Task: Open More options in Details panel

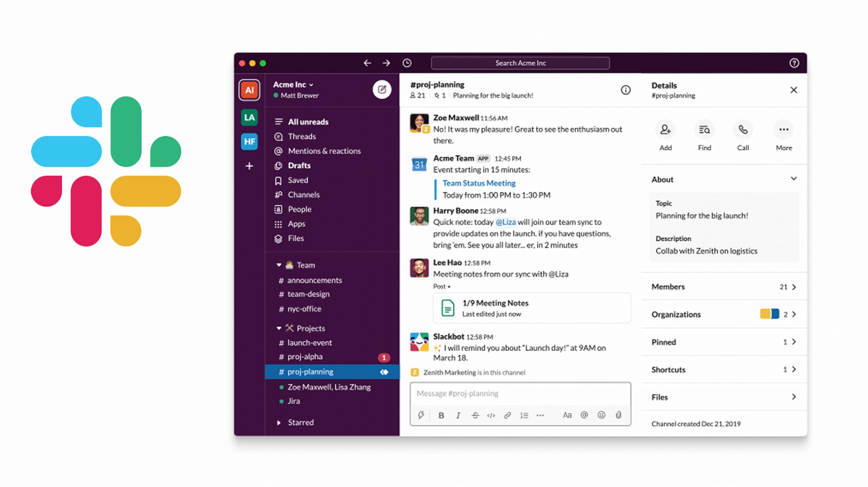Action: (x=784, y=136)
